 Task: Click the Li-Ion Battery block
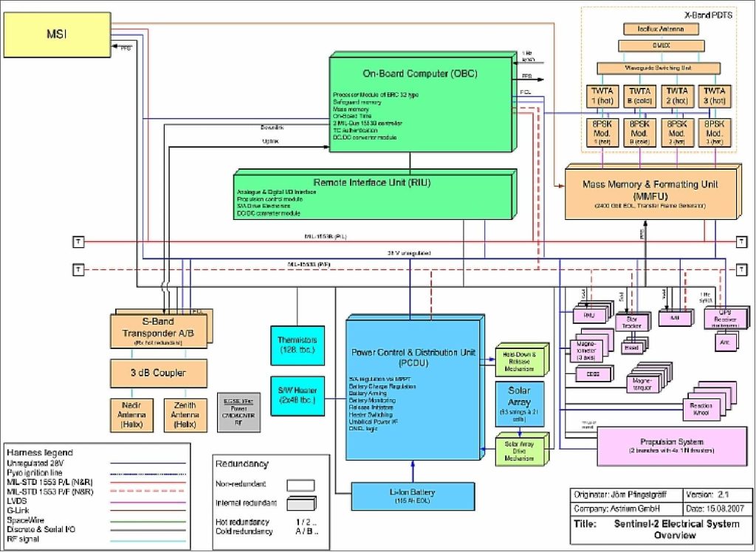(x=412, y=496)
